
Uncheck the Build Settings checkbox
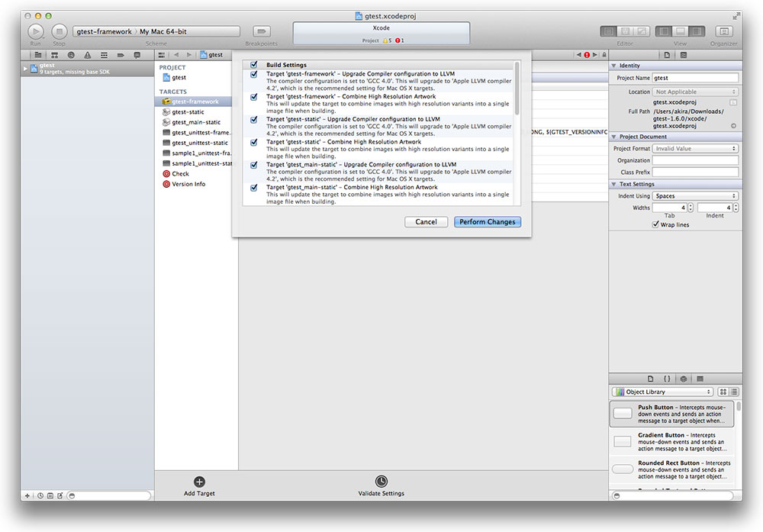253,65
